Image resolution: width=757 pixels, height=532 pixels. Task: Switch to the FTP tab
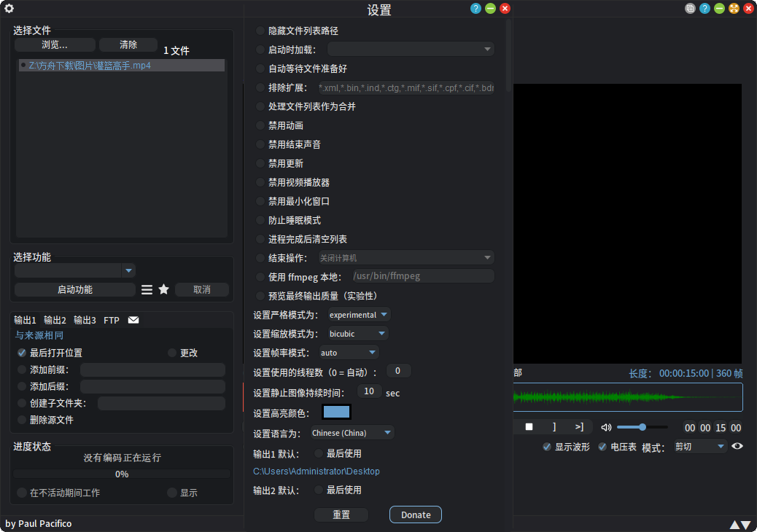tap(111, 319)
